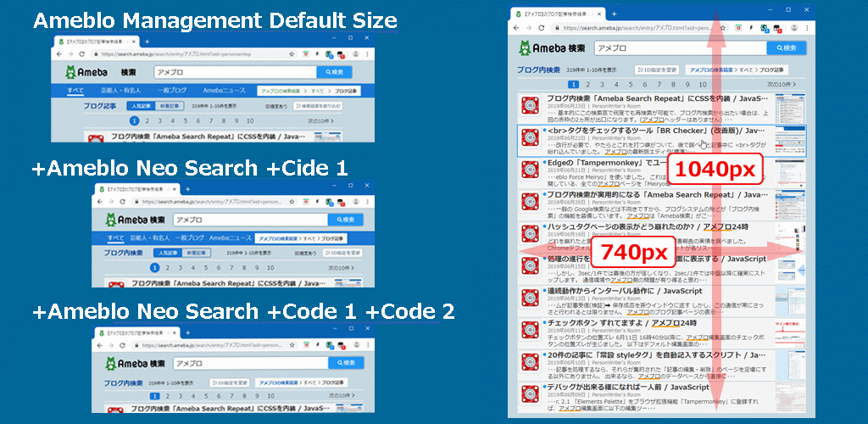This screenshot has width=868, height=424.
Task: Select the すべて tab in the Default Size window
Action: 75,90
